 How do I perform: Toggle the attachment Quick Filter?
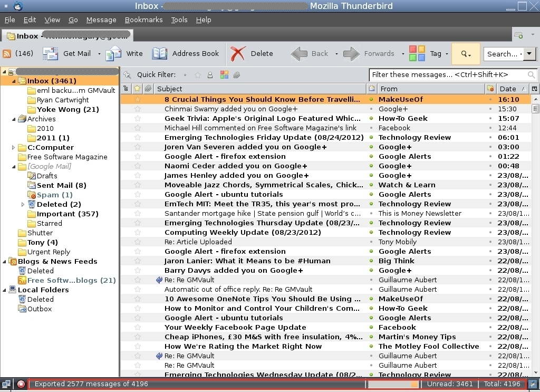[x=237, y=75]
